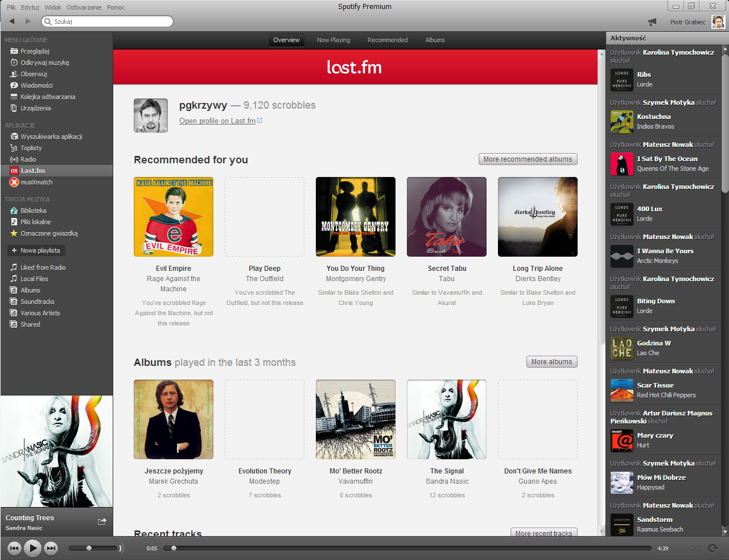Open the Evil Empire album cover
729x560 pixels.
pyautogui.click(x=174, y=217)
